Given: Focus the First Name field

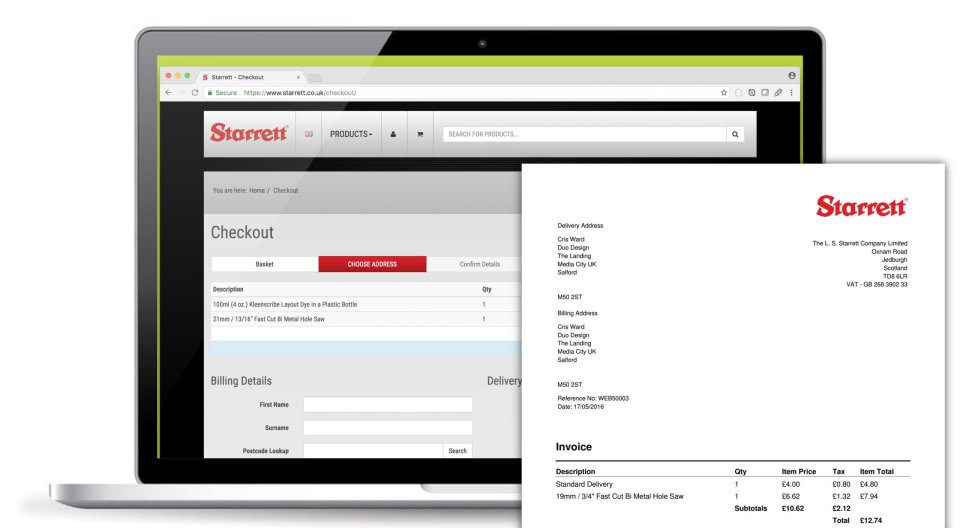Looking at the screenshot, I should 387,405.
